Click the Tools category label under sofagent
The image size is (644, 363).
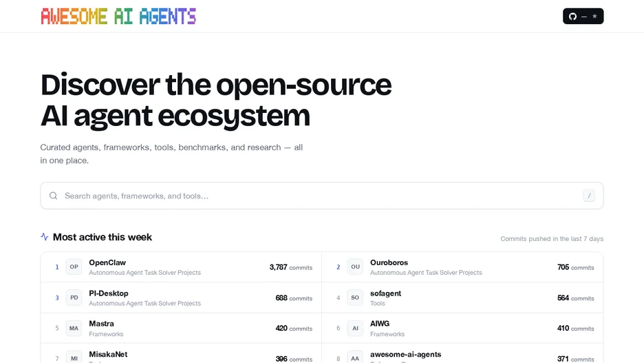[x=378, y=303]
